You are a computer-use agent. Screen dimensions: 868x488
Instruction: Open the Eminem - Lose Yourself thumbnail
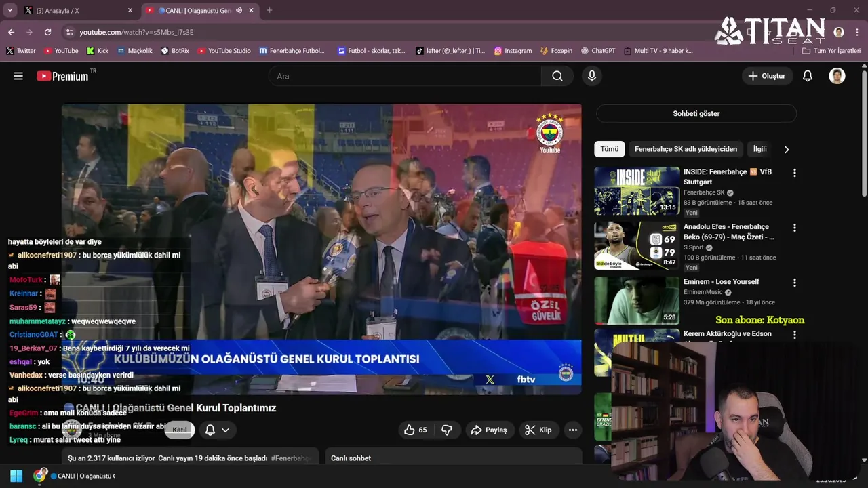point(637,300)
